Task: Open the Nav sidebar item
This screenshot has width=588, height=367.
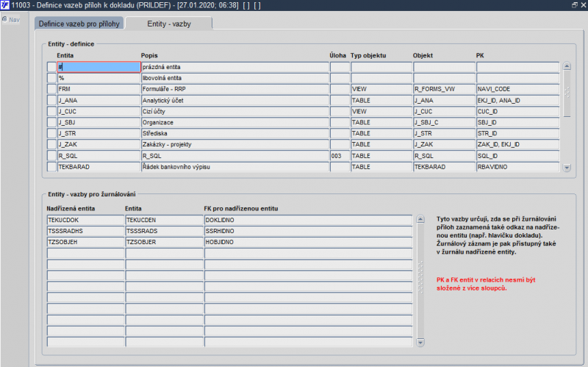Action: pyautogui.click(x=11, y=20)
